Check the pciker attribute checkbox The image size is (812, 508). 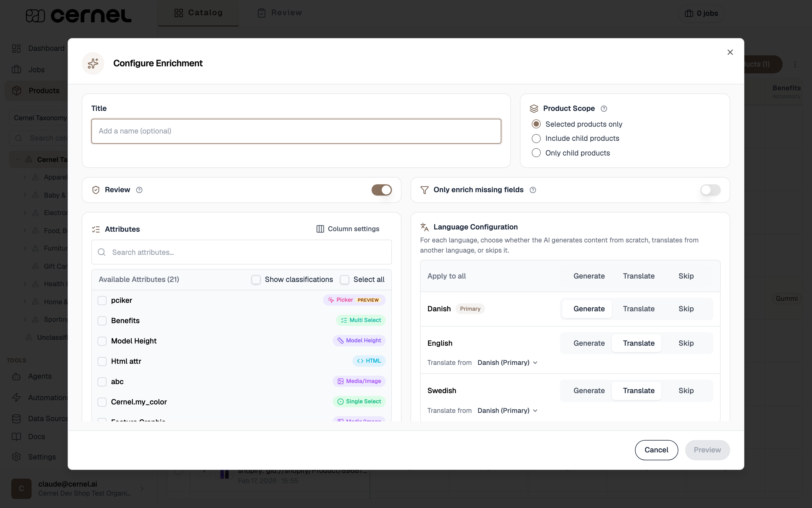coord(102,300)
